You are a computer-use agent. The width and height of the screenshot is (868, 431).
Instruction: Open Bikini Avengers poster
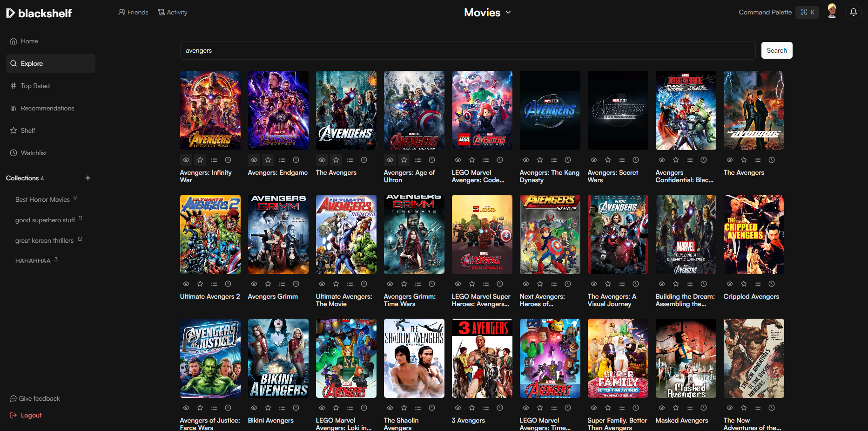click(278, 358)
